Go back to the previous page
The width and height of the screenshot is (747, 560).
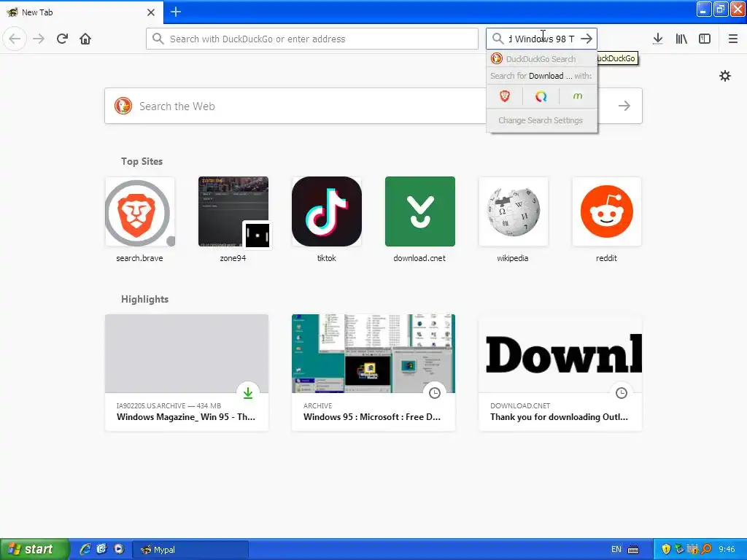click(15, 39)
